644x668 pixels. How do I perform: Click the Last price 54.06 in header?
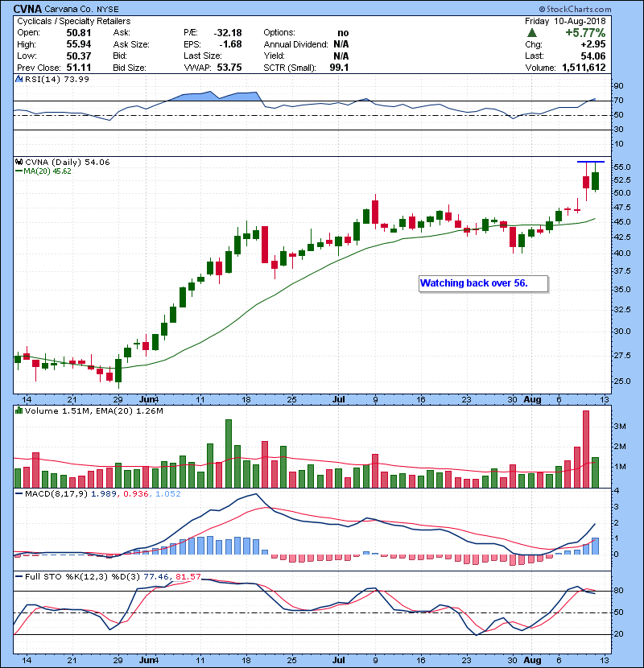tap(593, 56)
